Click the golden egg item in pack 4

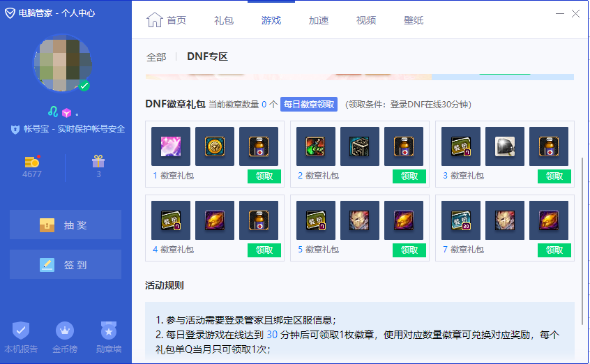click(215, 220)
